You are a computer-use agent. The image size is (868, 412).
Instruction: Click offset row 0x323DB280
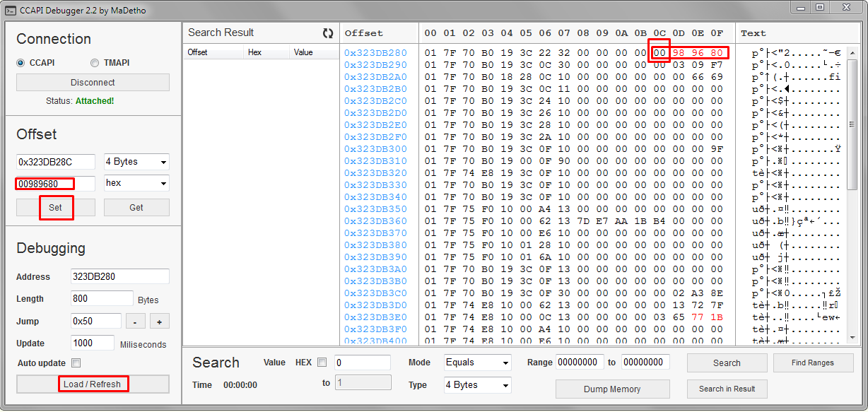point(375,52)
